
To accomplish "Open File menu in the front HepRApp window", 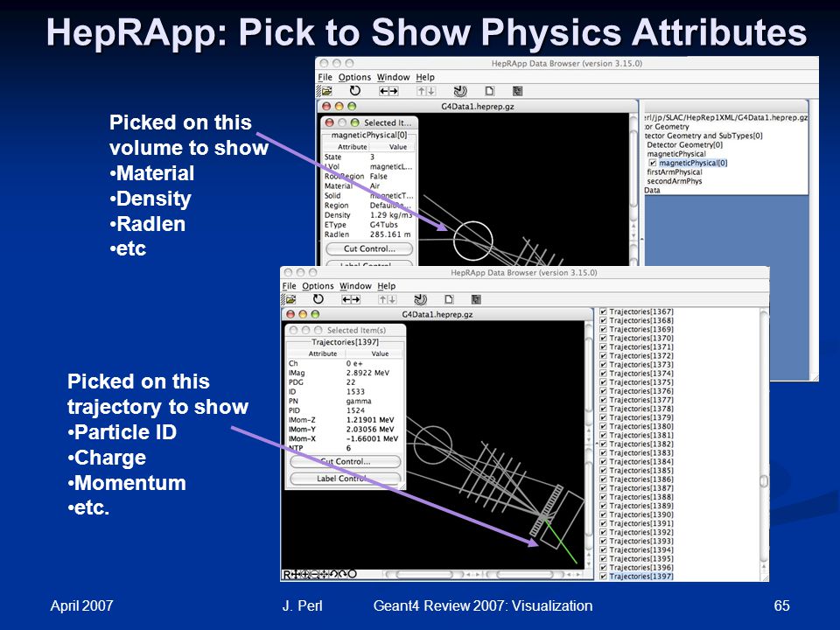I will tap(289, 286).
